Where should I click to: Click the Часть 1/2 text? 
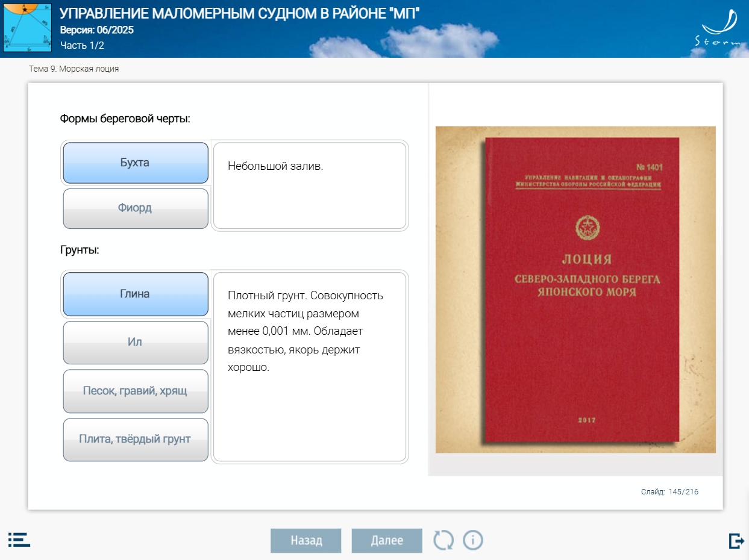click(82, 45)
